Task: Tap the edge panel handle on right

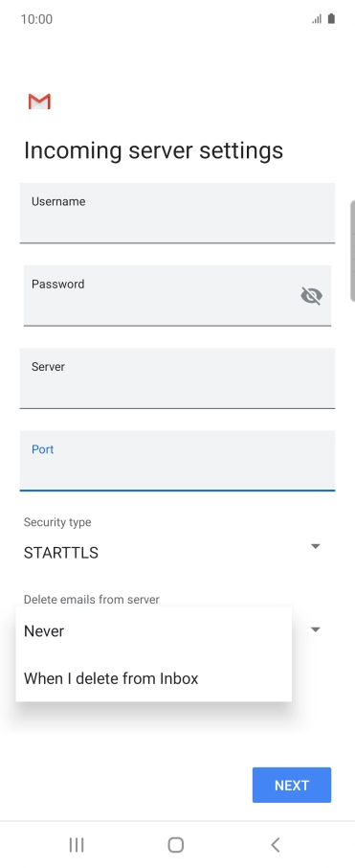Action: click(x=352, y=251)
